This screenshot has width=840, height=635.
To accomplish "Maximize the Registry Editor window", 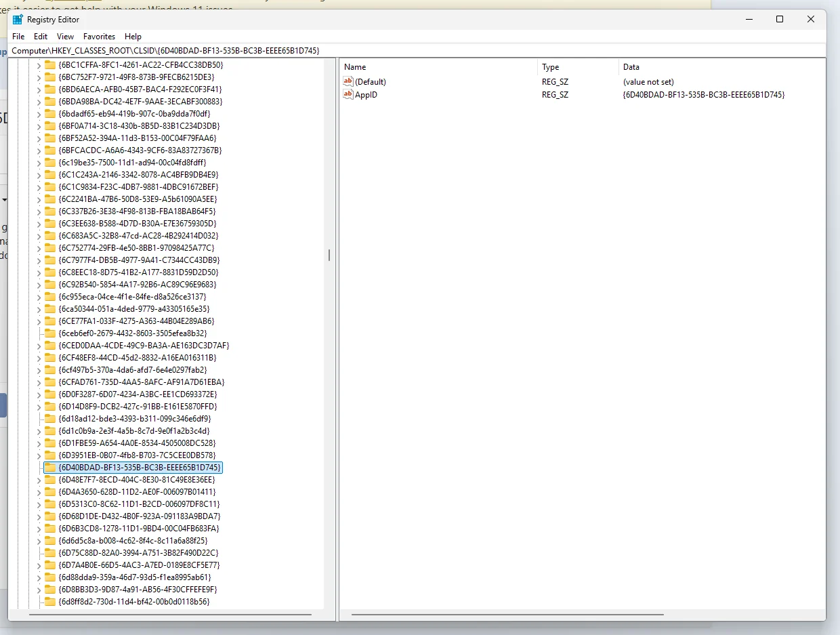I will coord(780,20).
